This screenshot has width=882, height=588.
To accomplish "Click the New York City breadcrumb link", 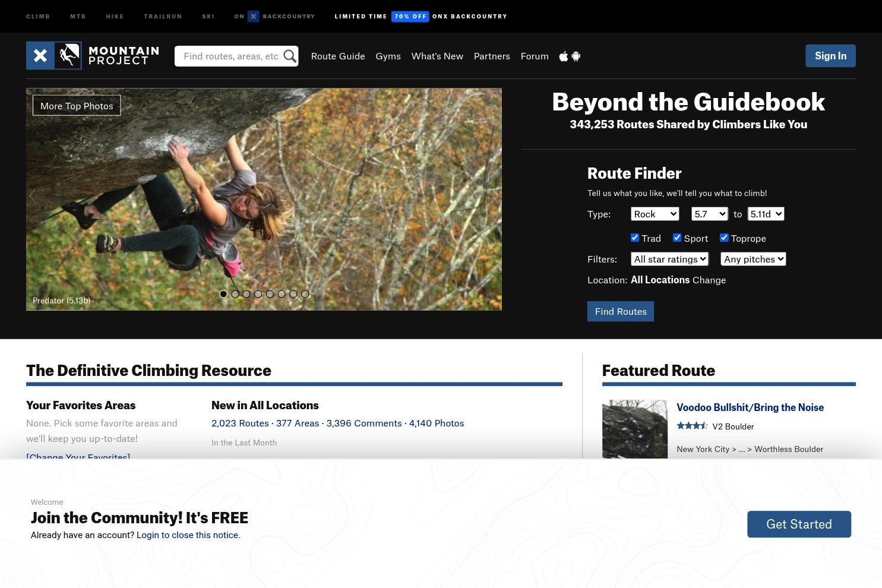I will click(703, 449).
